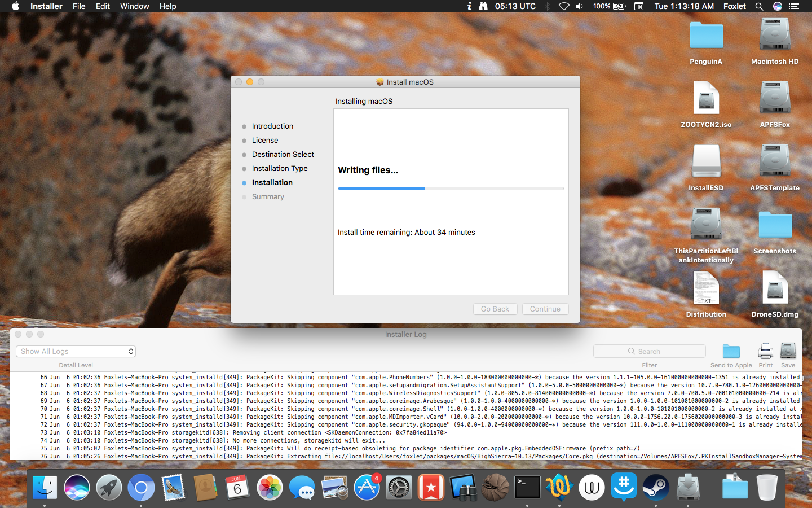Click the Go Back button
The image size is (812, 508).
pyautogui.click(x=495, y=309)
